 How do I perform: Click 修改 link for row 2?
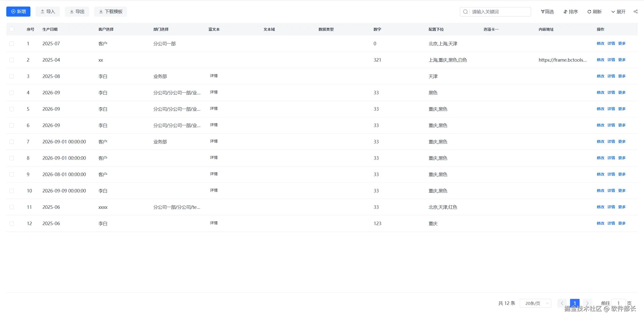pyautogui.click(x=600, y=60)
